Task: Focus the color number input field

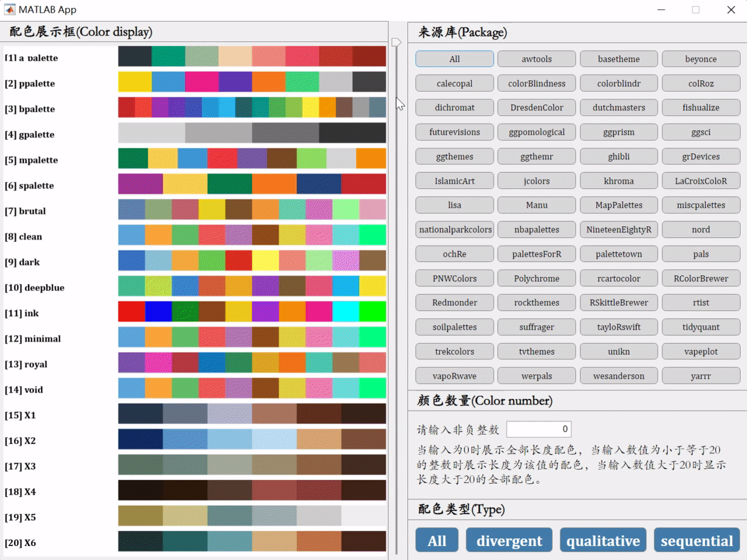Action: pyautogui.click(x=539, y=429)
